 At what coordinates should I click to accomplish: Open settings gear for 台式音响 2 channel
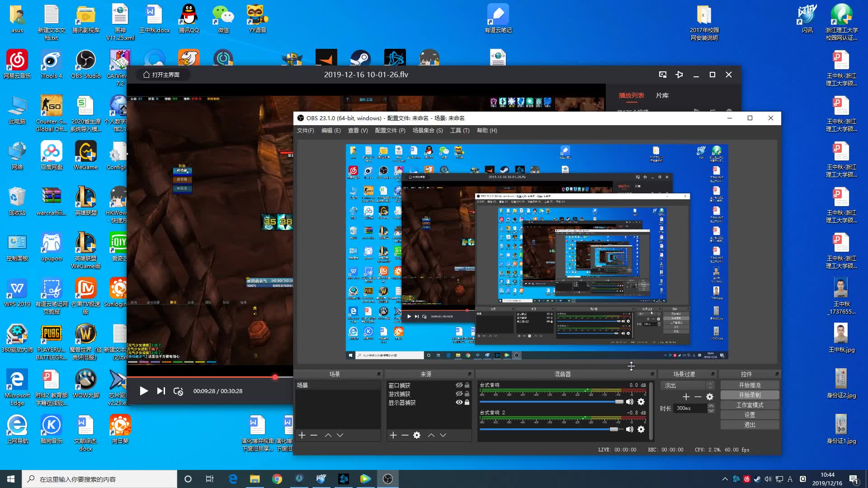641,429
